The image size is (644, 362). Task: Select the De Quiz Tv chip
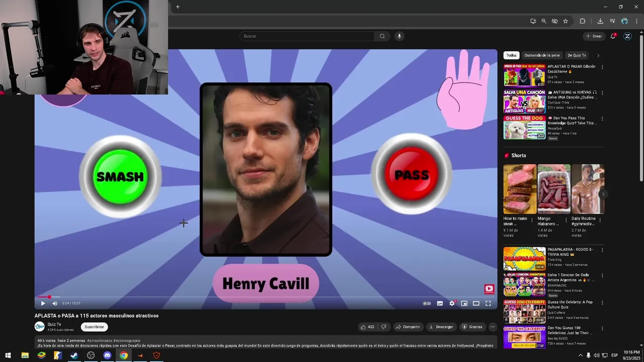point(577,55)
